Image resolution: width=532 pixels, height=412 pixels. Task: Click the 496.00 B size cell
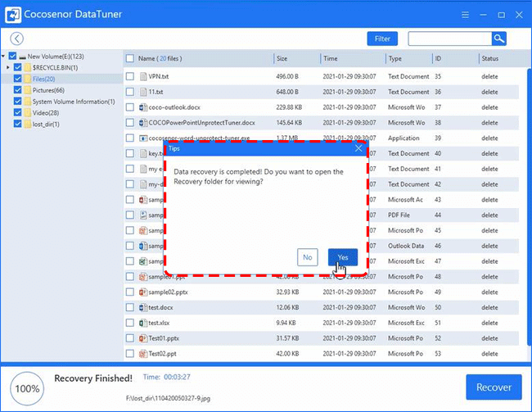(x=287, y=76)
